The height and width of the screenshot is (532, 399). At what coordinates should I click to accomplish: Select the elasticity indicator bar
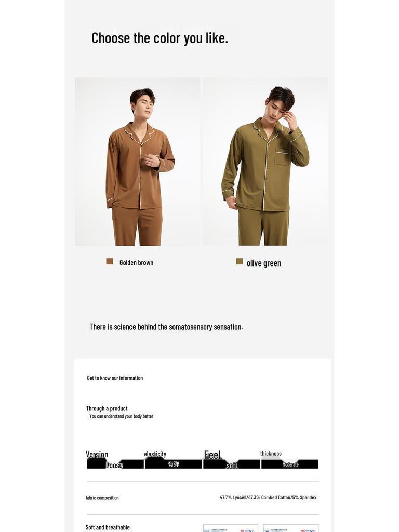(174, 464)
